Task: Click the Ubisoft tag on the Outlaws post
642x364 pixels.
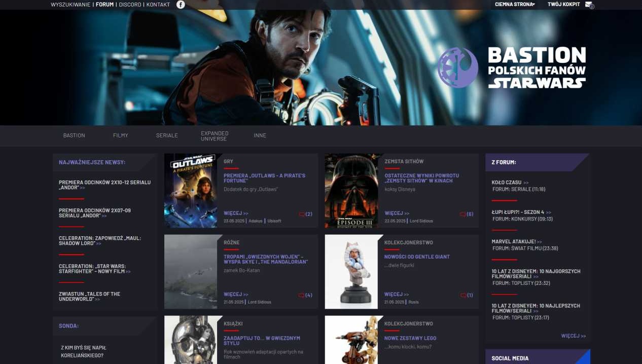Action: (274, 221)
